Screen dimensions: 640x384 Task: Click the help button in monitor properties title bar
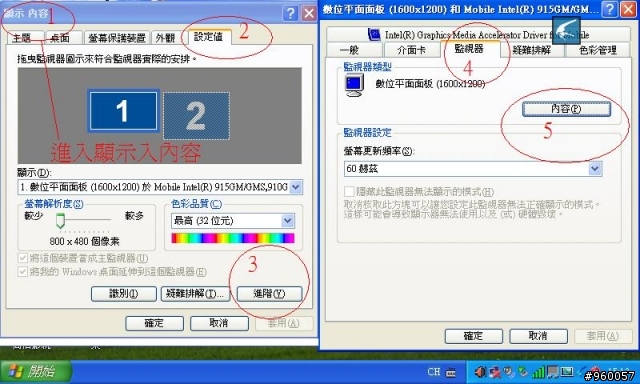[x=609, y=9]
